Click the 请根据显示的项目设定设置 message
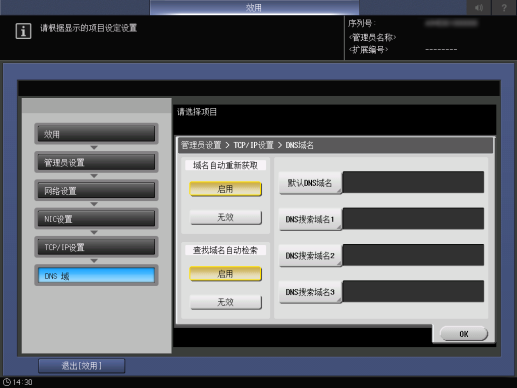 [89, 28]
